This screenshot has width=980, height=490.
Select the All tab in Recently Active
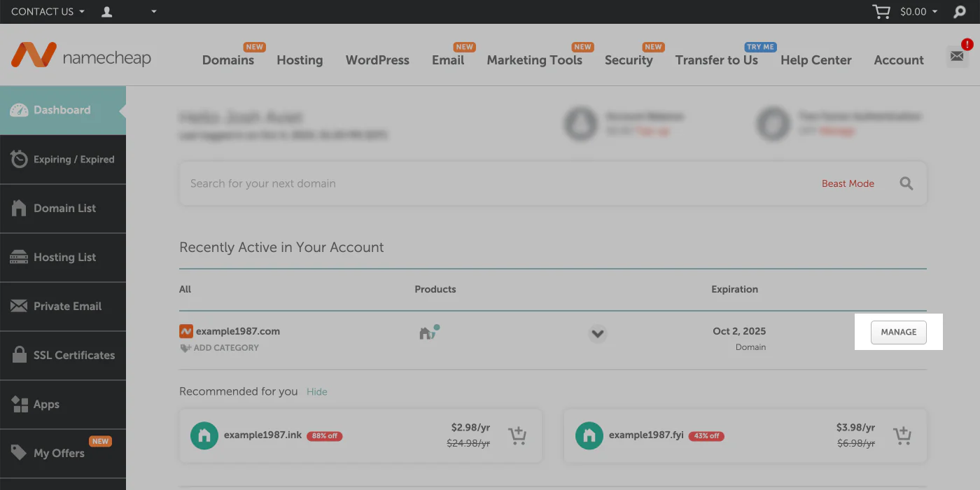[x=185, y=289]
